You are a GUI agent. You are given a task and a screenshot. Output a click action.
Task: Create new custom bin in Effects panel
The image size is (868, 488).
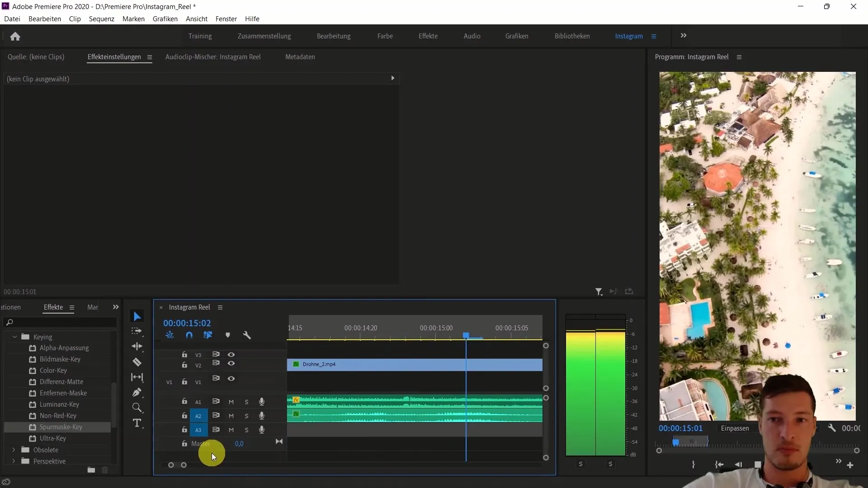coord(91,470)
